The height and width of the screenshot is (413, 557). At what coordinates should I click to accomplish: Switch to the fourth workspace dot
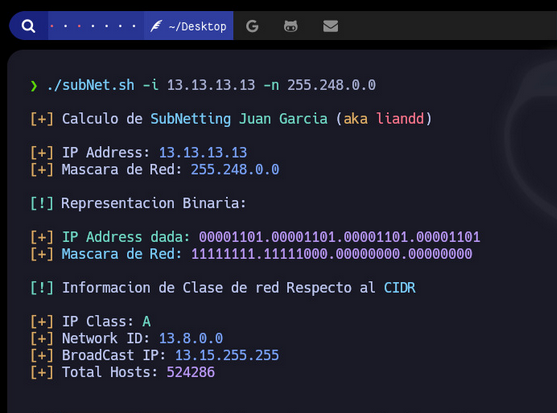click(x=93, y=26)
